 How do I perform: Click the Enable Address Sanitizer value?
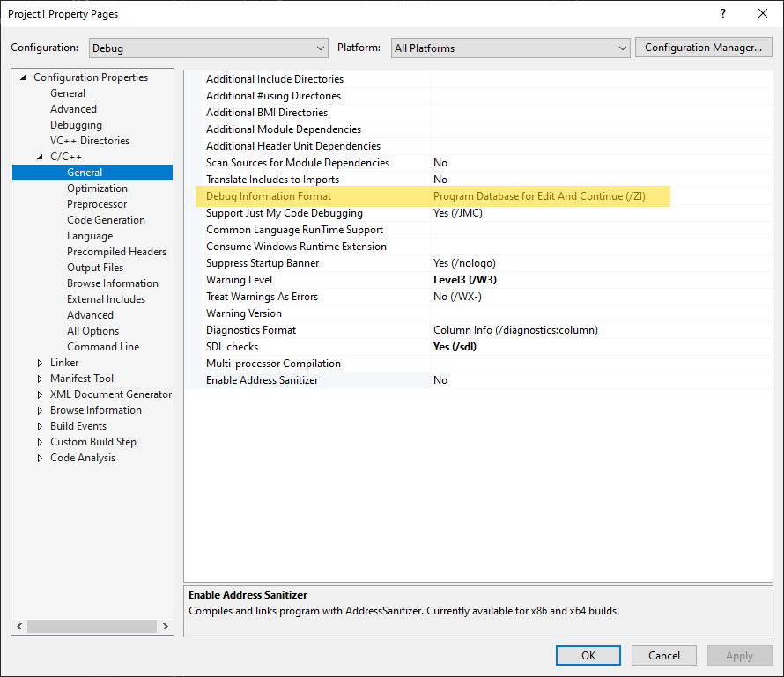pos(440,380)
